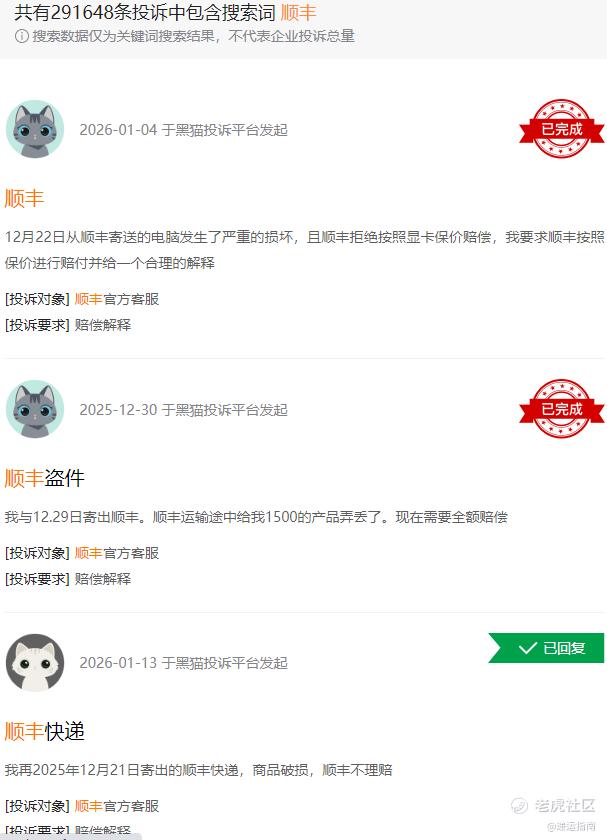
Task: Click the white cat avatar on the 2026-01-13 complaint
Action: tap(35, 663)
